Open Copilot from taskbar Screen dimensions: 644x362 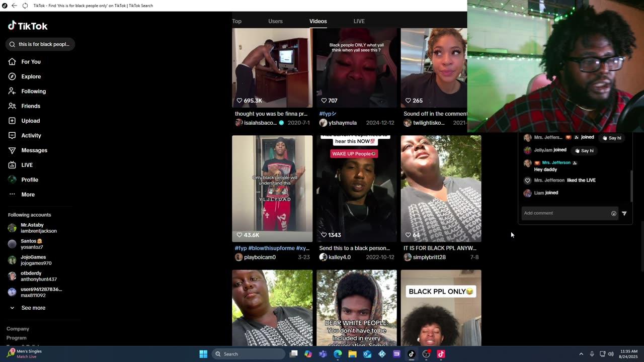point(308,354)
